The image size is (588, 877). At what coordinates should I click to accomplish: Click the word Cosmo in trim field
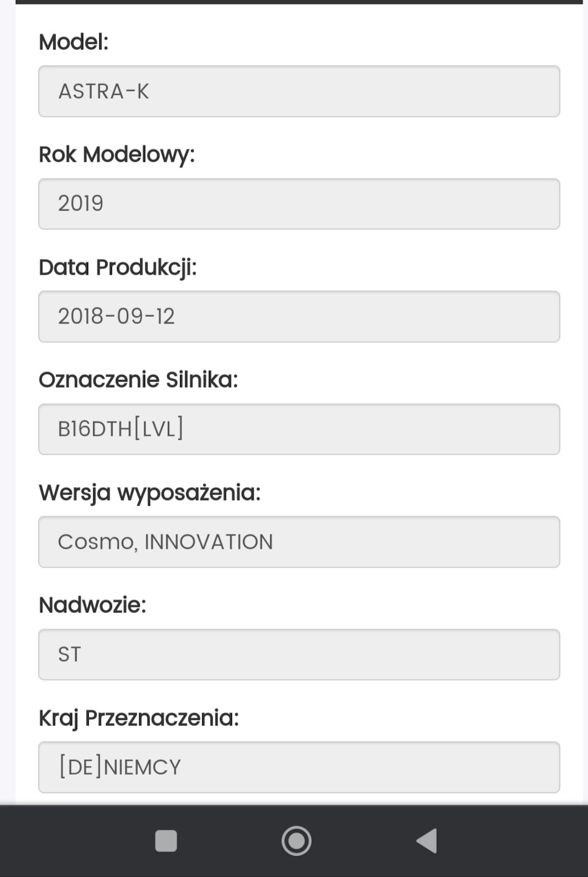(x=97, y=542)
